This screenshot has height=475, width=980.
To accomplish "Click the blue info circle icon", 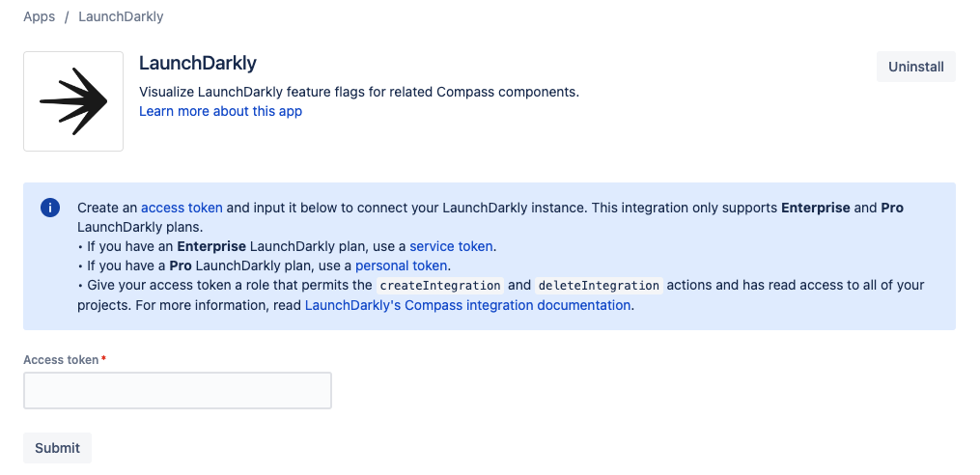I will click(x=50, y=209).
